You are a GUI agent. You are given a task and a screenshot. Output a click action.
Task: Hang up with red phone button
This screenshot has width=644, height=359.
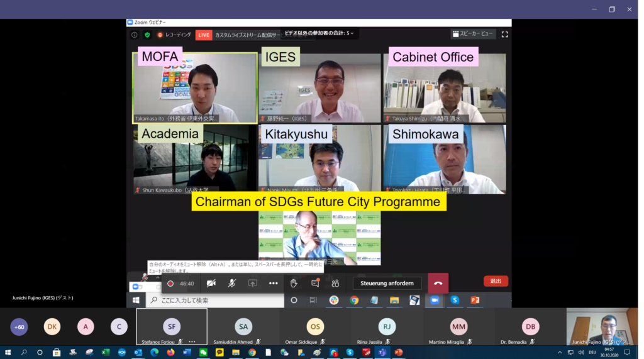(x=438, y=284)
